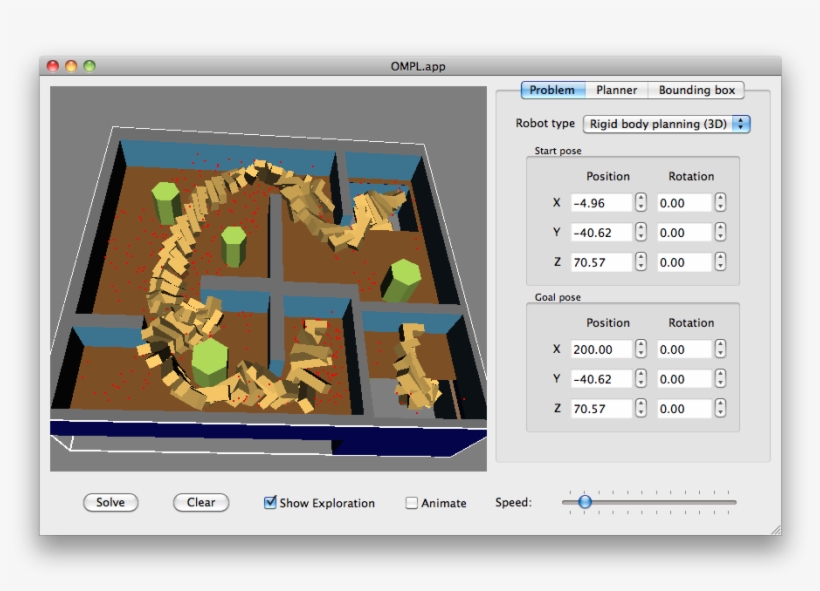Click the start pose X position field
The height and width of the screenshot is (591, 820).
(x=600, y=202)
